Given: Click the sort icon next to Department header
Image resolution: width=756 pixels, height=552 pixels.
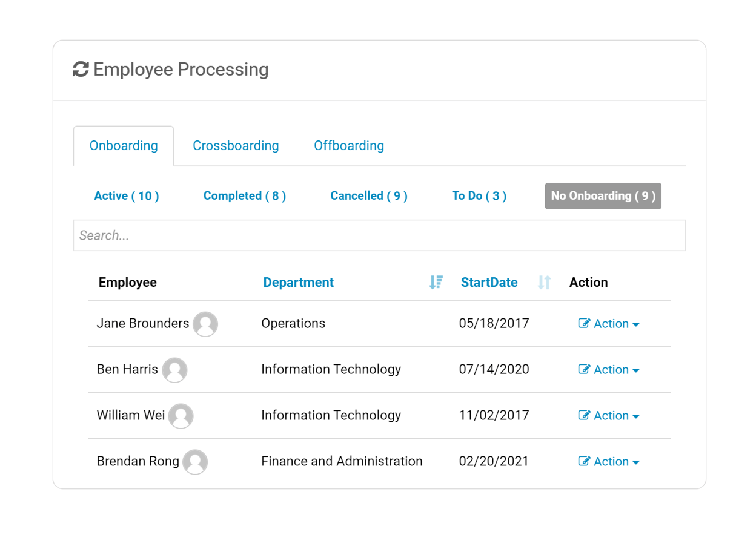Looking at the screenshot, I should 436,282.
